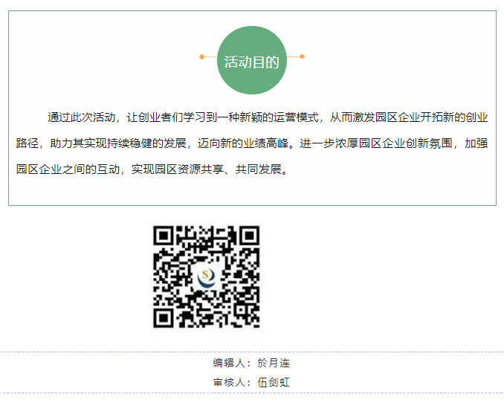Click the orange dot right of 活动目的

tap(302, 57)
